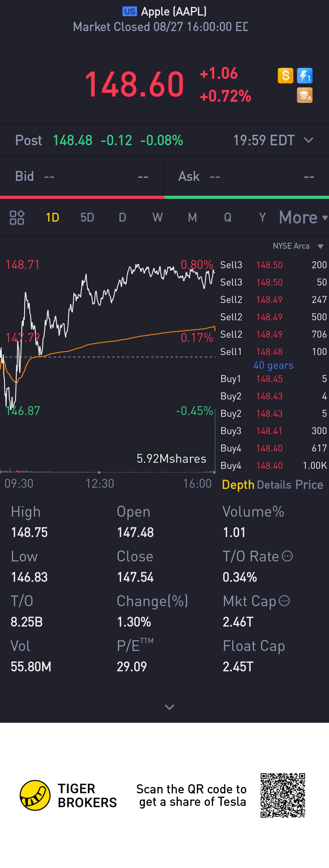Collapse stock details with bottom chevron
This screenshot has height=868, width=329.
[169, 707]
